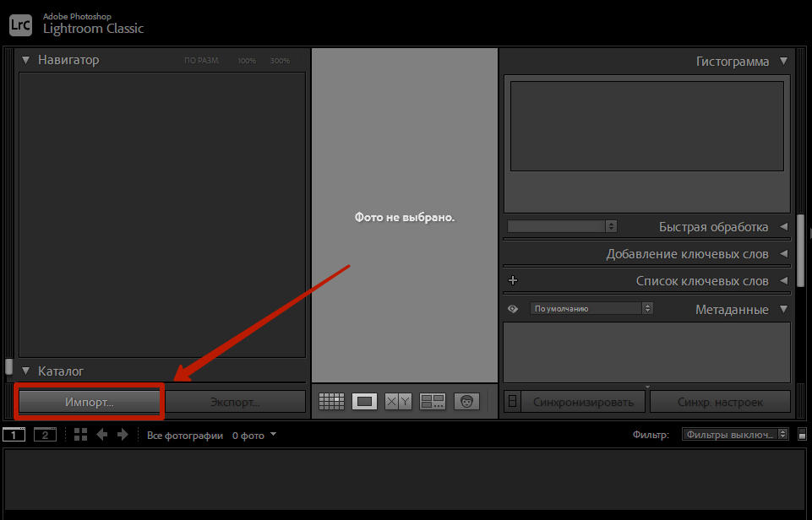Image resolution: width=812 pixels, height=520 pixels.
Task: Click the Синхронизировать button
Action: (x=583, y=402)
